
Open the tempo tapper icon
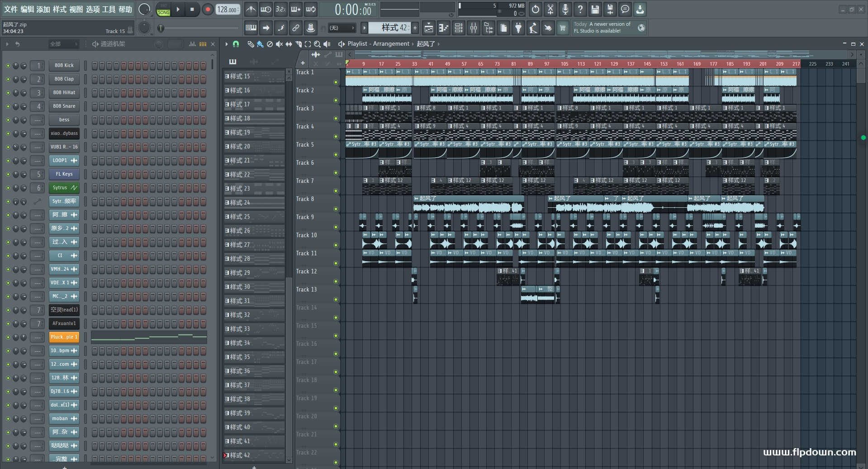click(533, 28)
